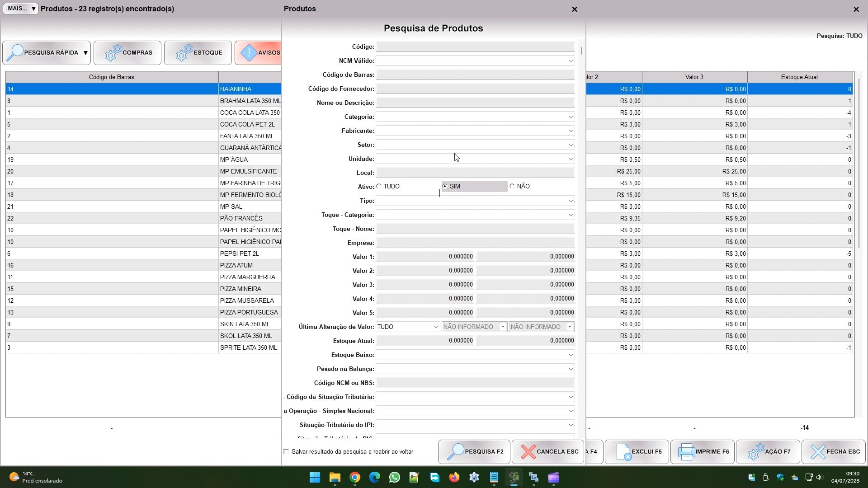The image size is (868, 488).
Task: Select the SPRITE LATA 350 ML row
Action: tap(144, 347)
